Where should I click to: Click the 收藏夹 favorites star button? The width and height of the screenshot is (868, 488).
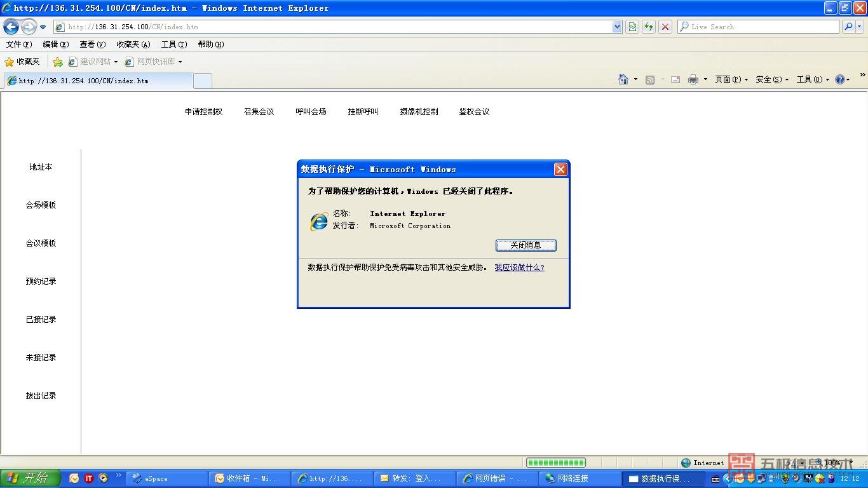(x=22, y=62)
